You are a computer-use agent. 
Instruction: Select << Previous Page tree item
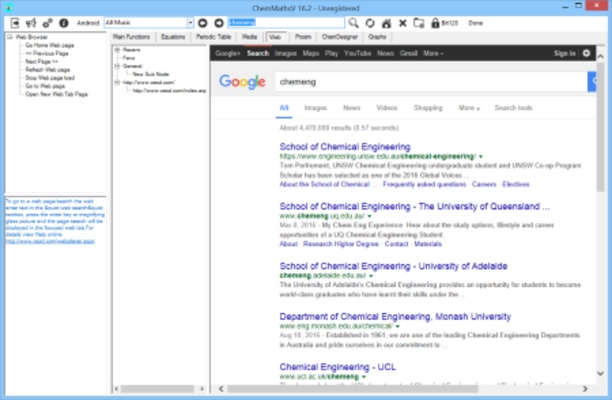(x=47, y=53)
